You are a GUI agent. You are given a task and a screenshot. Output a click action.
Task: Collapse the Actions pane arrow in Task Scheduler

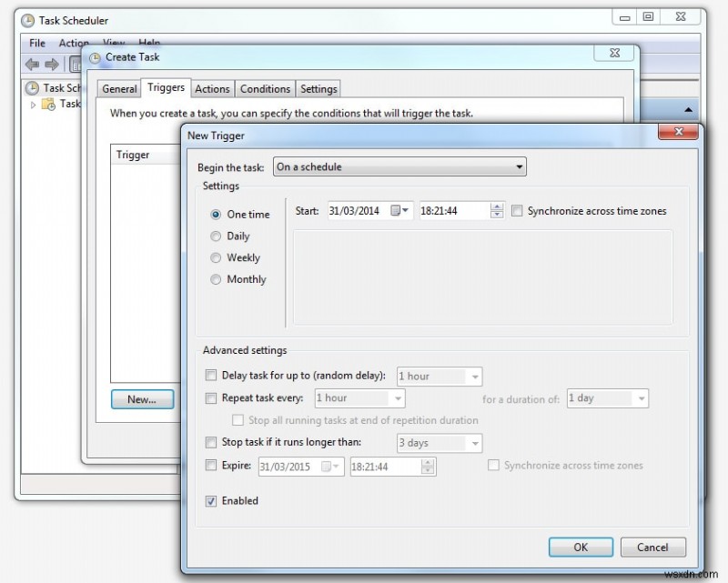point(689,110)
